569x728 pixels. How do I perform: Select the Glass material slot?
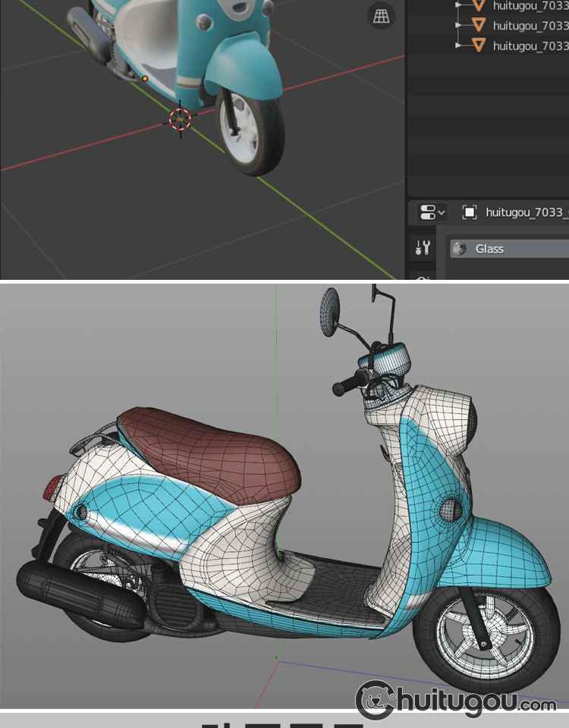tap(516, 249)
